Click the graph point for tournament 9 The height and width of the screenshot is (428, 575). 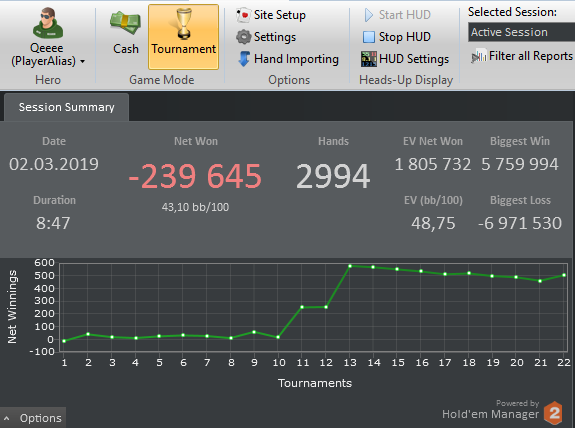click(x=254, y=332)
